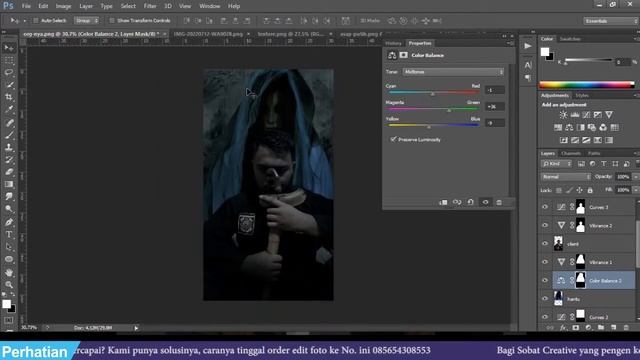This screenshot has height=360, width=640.
Task: Clip adjustment to layer icon in Properties
Action: [x=443, y=202]
